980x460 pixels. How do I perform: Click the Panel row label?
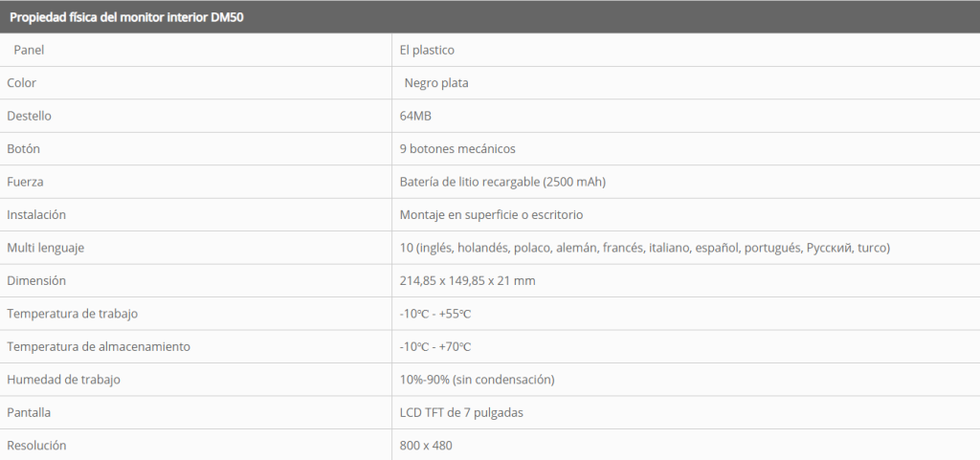(30, 50)
